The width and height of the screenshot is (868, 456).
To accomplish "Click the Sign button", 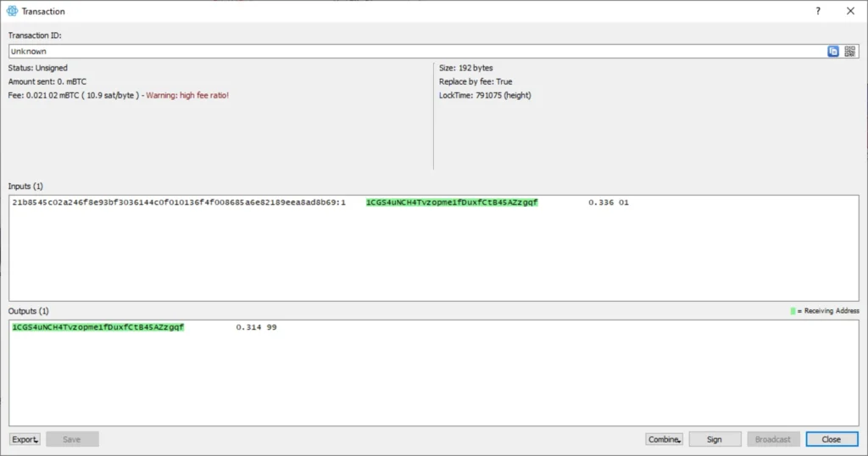I will point(715,439).
